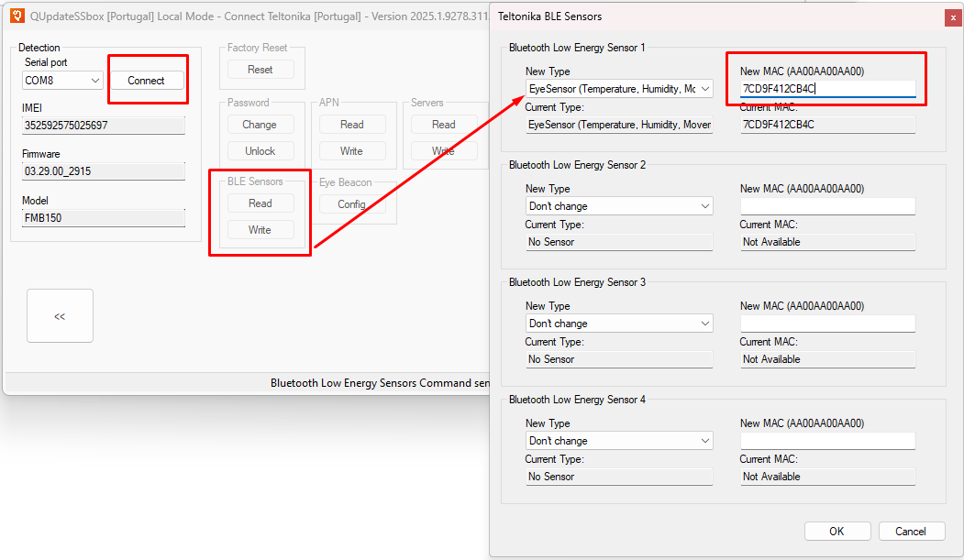Expand Sensor 1 New Type dropdown
Screen dimensions: 964x560
pyautogui.click(x=619, y=89)
